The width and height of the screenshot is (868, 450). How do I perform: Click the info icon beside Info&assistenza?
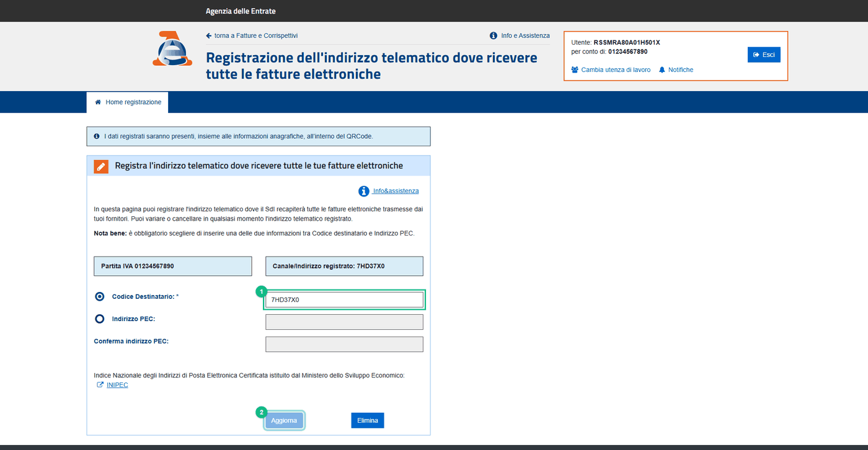click(x=364, y=191)
